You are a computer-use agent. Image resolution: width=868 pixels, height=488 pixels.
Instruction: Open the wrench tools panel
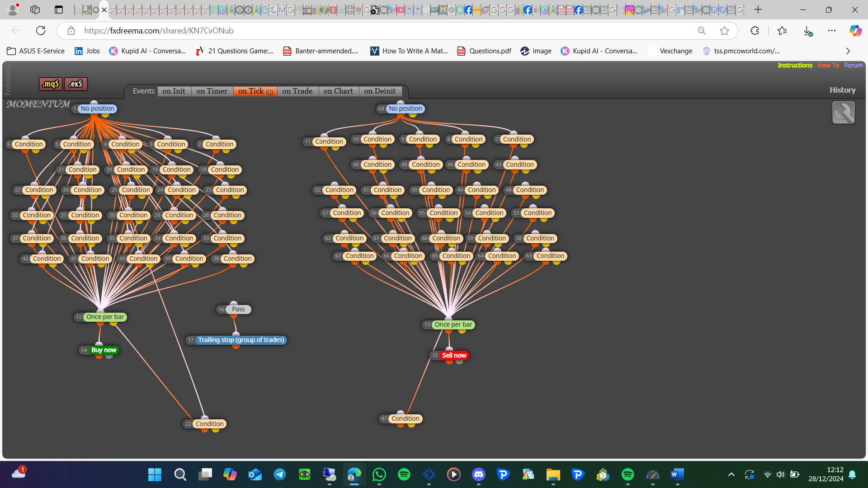coord(844,113)
